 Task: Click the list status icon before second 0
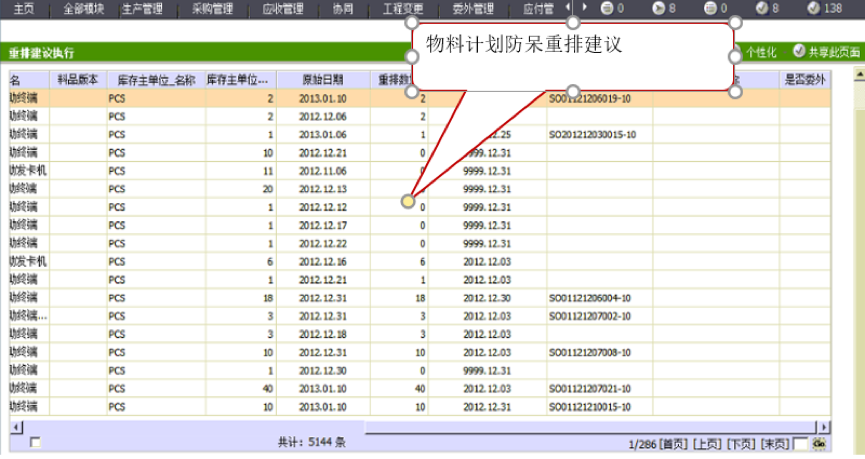click(x=710, y=8)
